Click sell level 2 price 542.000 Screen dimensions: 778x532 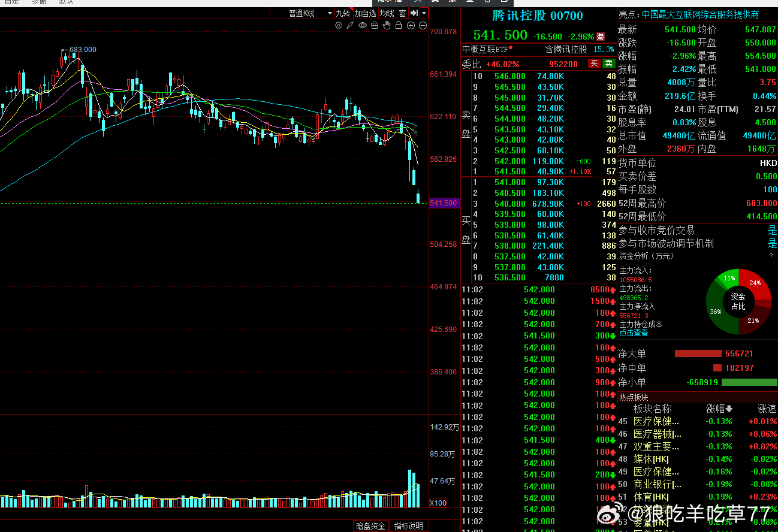pyautogui.click(x=510, y=161)
